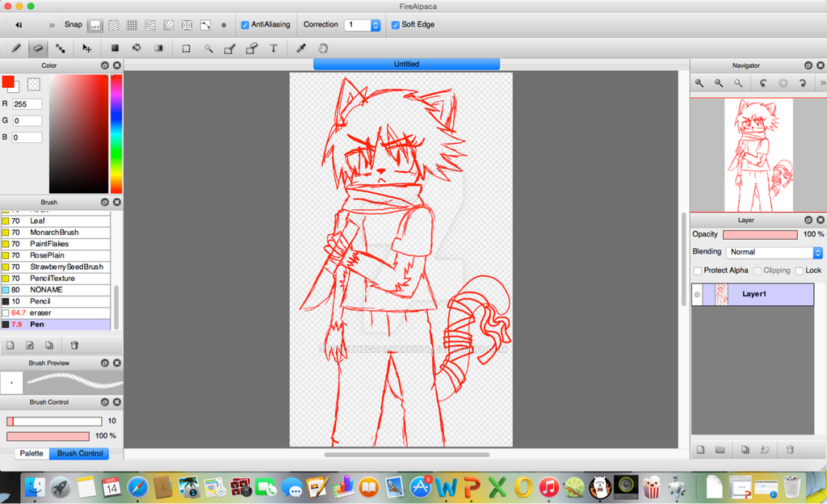This screenshot has width=827, height=504.
Task: Activate the Hand tool
Action: coord(323,48)
